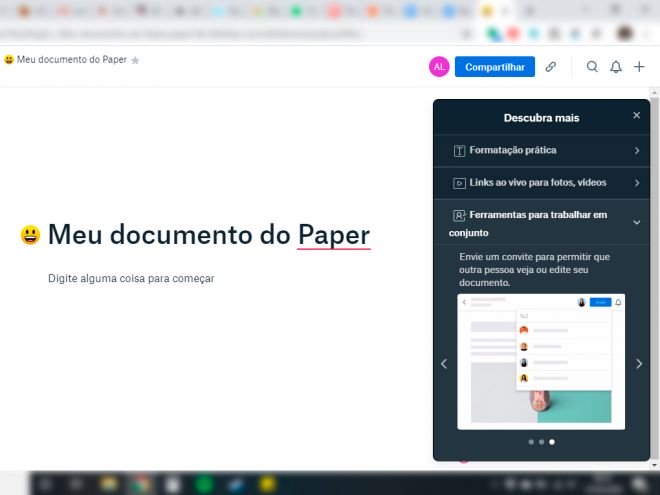The height and width of the screenshot is (495, 660).
Task: Open search with the magnifier icon
Action: tap(592, 67)
